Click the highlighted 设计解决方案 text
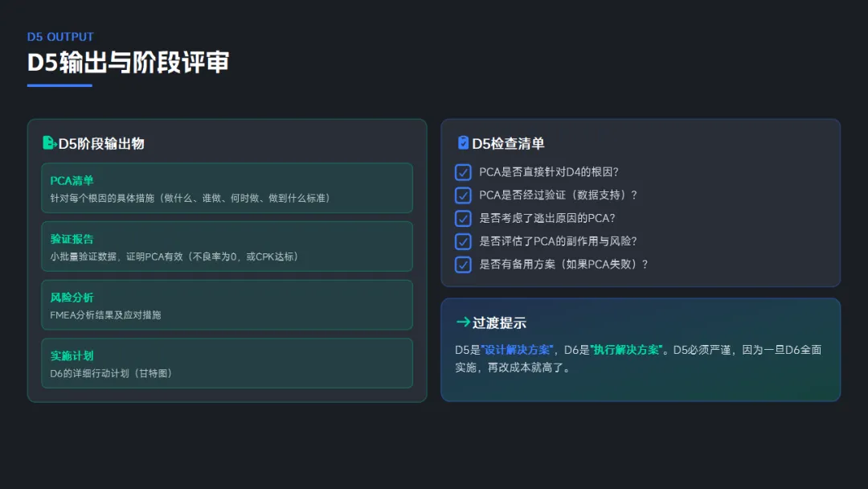 (x=516, y=350)
